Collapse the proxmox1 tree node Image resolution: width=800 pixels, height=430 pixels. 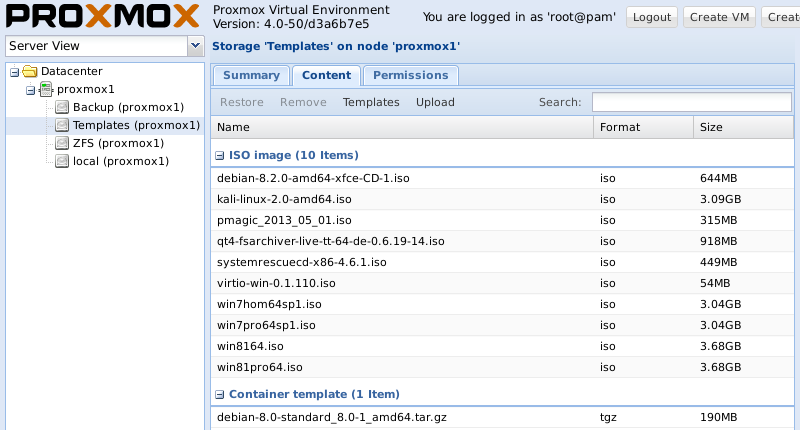[30, 89]
